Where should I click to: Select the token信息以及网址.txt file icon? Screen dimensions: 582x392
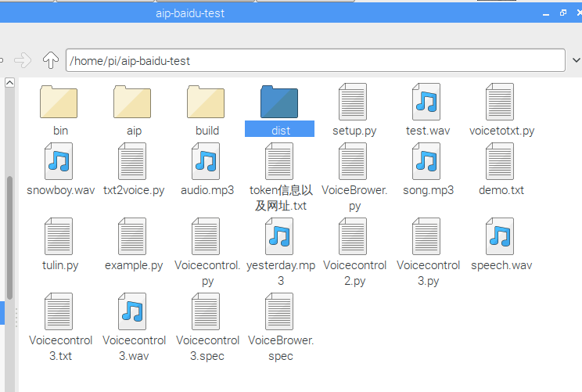click(x=279, y=161)
